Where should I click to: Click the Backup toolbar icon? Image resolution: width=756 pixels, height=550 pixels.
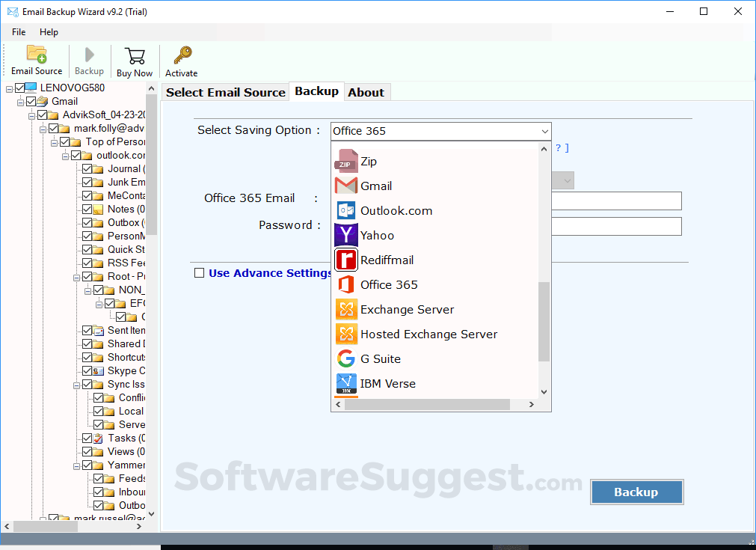(x=89, y=60)
